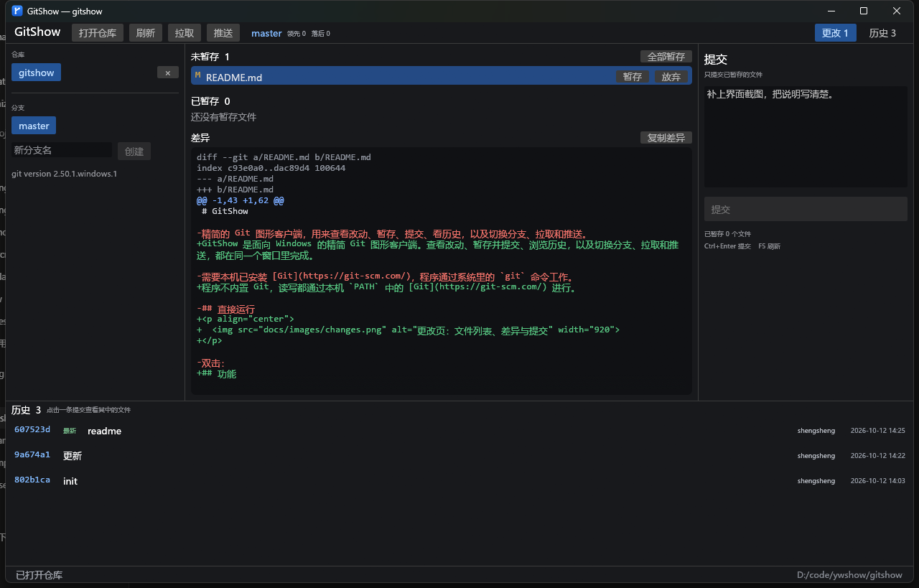The height and width of the screenshot is (588, 919).
Task: Click the 最新 tag on commit 607523d
Action: (x=70, y=431)
